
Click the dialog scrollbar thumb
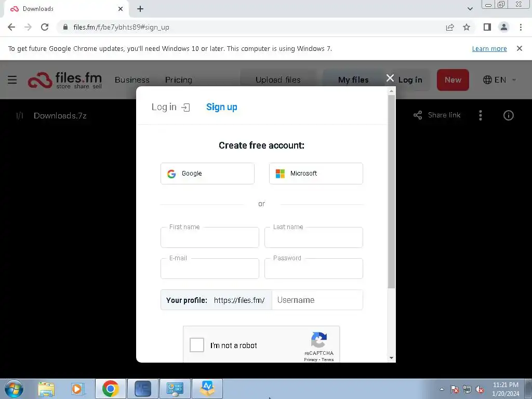[391, 192]
